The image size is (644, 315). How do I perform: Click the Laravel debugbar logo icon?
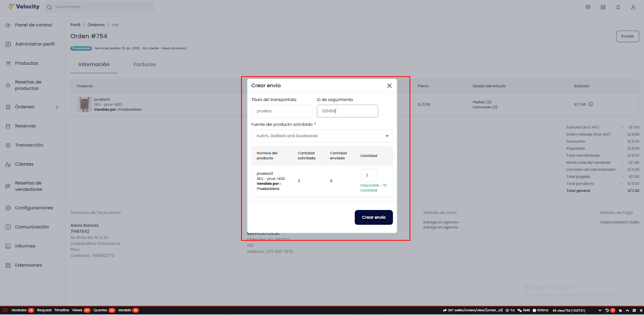tap(5, 310)
